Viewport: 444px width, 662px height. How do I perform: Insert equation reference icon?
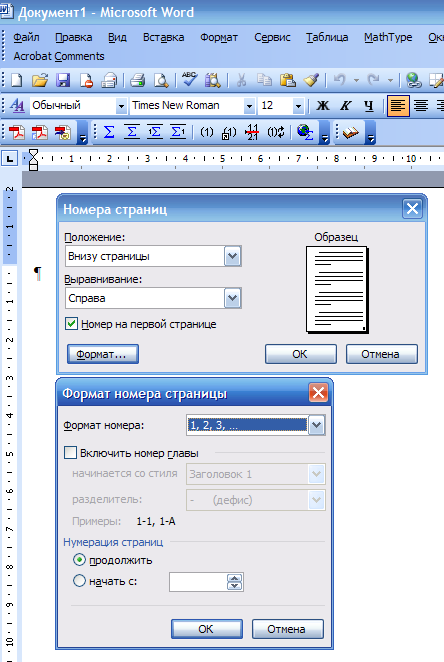click(229, 133)
